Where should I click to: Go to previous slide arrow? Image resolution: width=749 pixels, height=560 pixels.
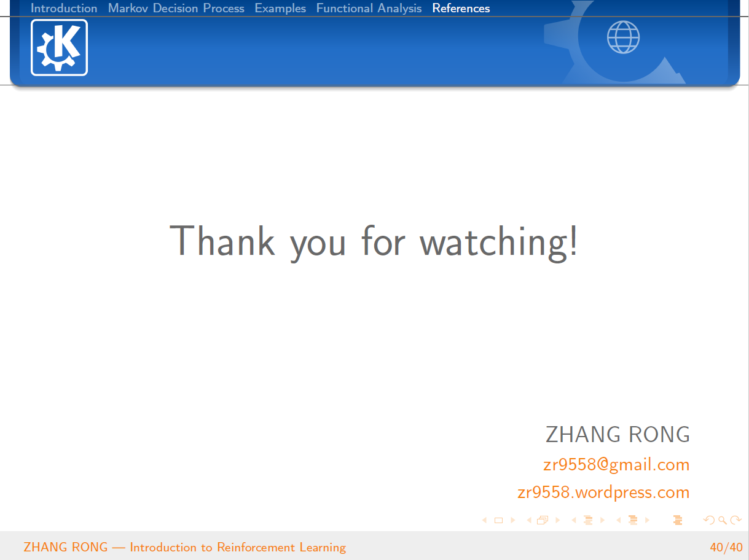tap(484, 520)
